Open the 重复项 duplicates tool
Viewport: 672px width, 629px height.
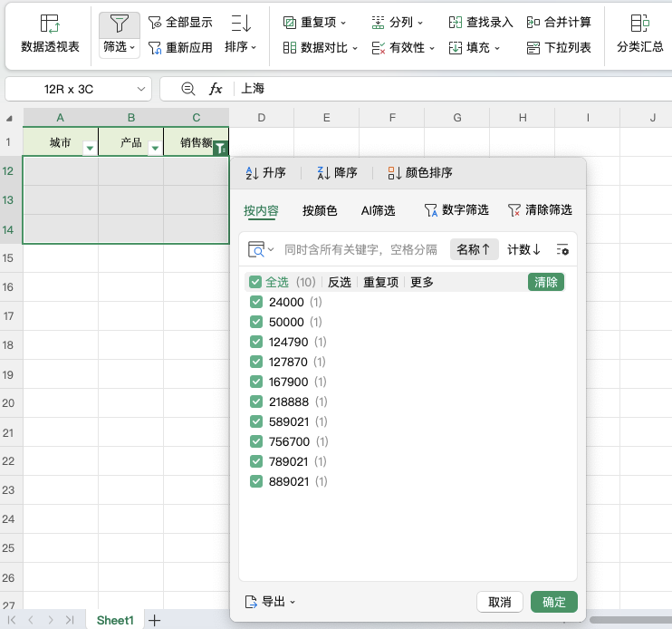pyautogui.click(x=314, y=23)
